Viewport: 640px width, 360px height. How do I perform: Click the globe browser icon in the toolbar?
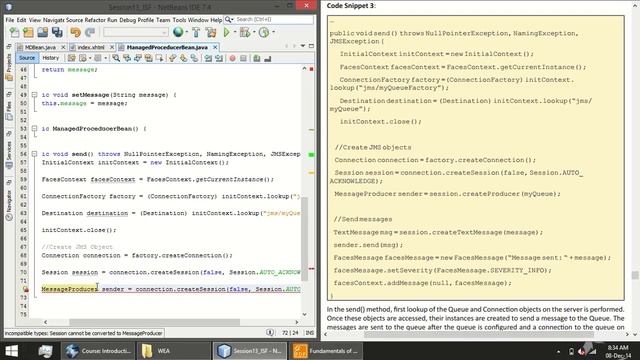pyautogui.click(x=178, y=32)
